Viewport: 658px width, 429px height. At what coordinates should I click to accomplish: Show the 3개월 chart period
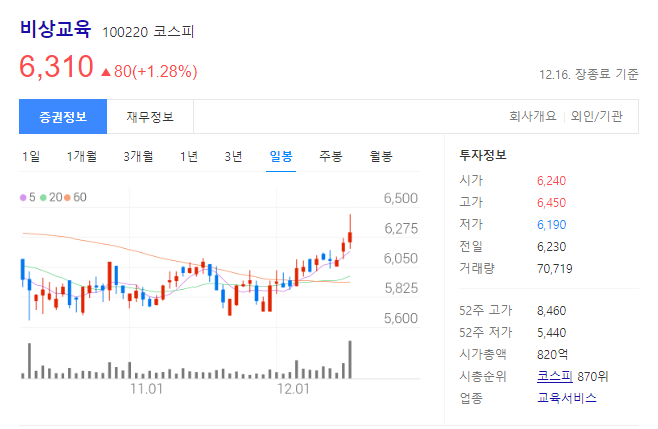click(138, 157)
